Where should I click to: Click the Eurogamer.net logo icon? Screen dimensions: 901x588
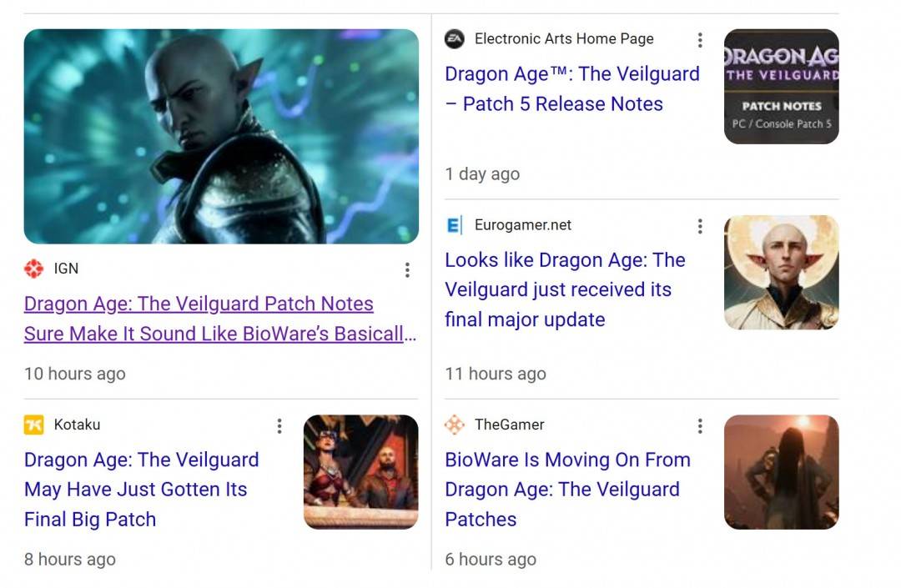tap(455, 225)
